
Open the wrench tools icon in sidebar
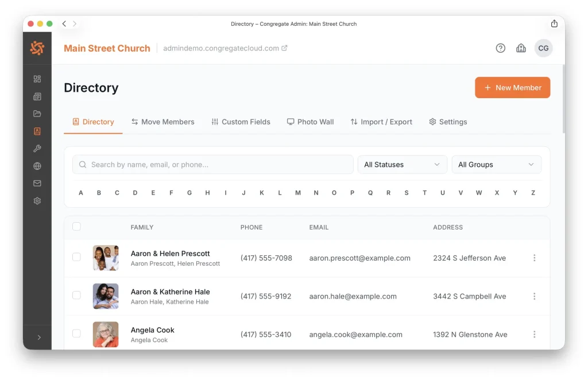click(x=37, y=149)
